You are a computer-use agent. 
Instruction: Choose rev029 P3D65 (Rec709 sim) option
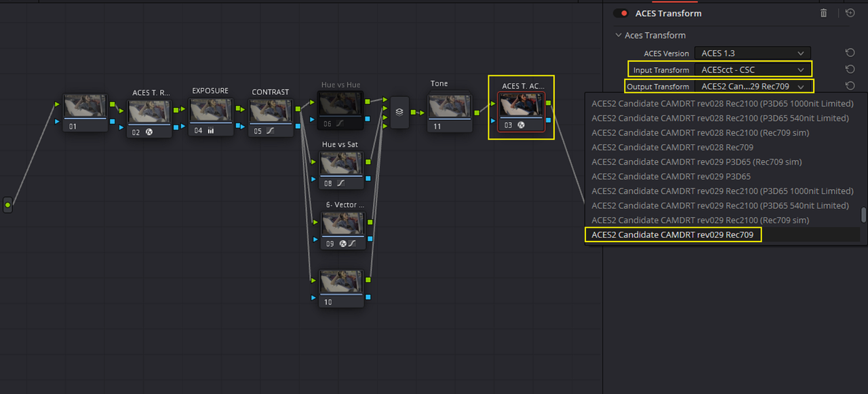point(722,162)
